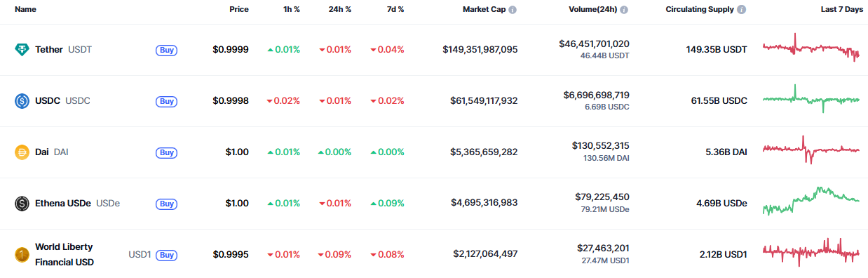
Task: Sort table by Price column
Action: 238,10
